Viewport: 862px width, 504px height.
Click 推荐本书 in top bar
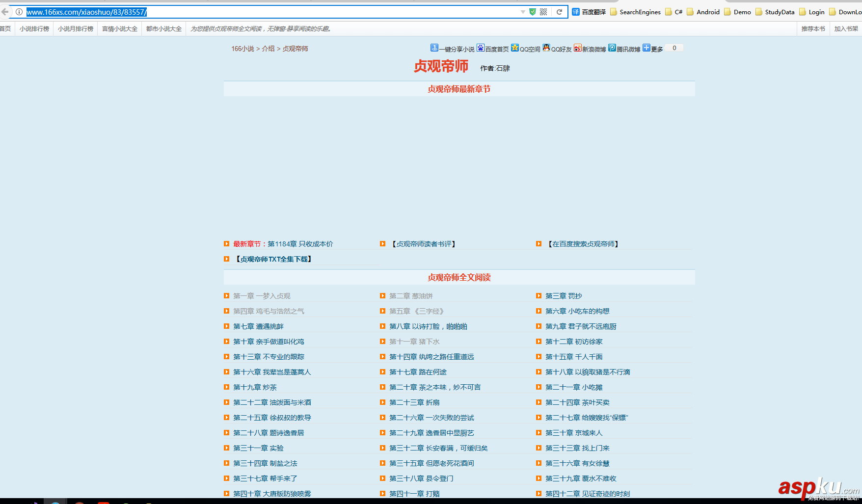pyautogui.click(x=813, y=29)
